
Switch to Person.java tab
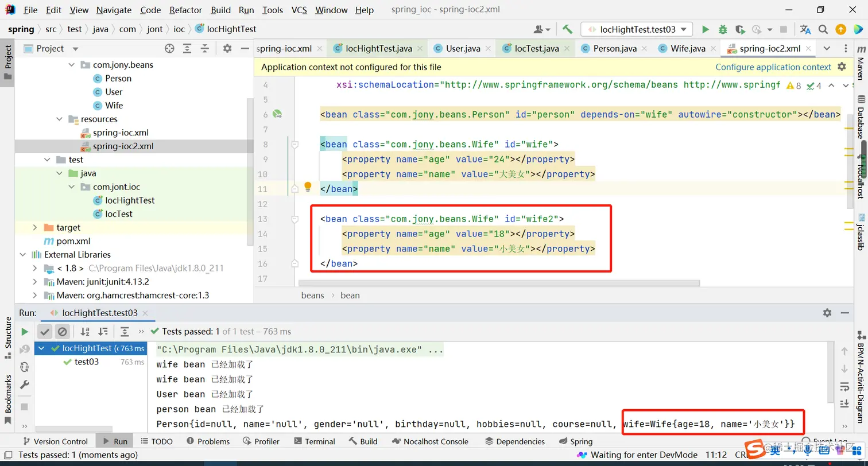click(615, 49)
